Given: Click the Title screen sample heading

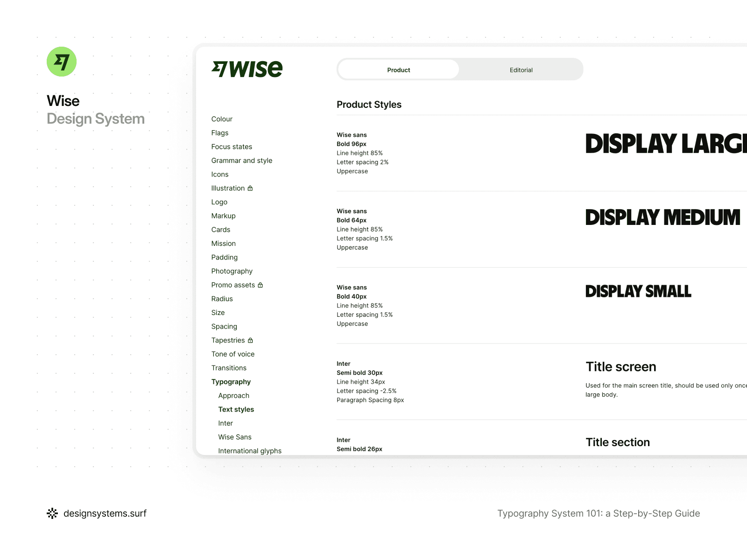Looking at the screenshot, I should 621,367.
